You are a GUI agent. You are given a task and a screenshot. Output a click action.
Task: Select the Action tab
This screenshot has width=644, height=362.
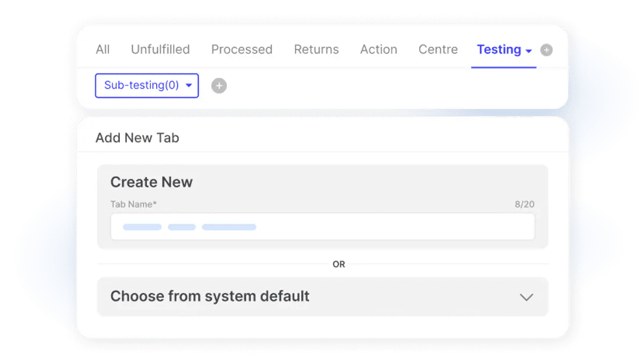pyautogui.click(x=379, y=49)
